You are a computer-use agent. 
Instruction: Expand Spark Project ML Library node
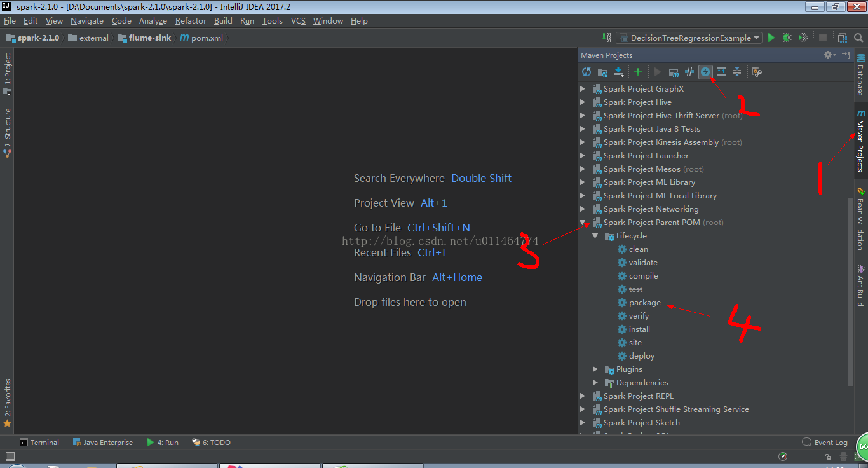583,182
